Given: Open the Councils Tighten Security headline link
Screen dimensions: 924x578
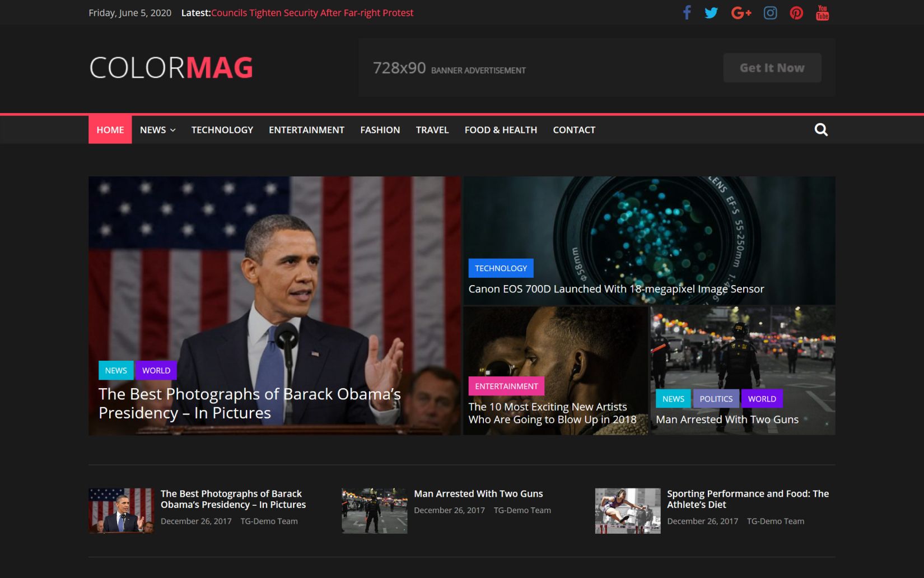Looking at the screenshot, I should pos(312,12).
